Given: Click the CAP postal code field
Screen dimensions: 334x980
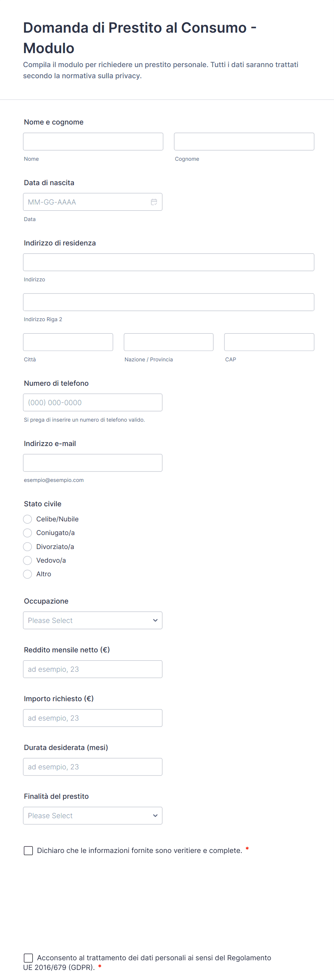Looking at the screenshot, I should (x=269, y=342).
